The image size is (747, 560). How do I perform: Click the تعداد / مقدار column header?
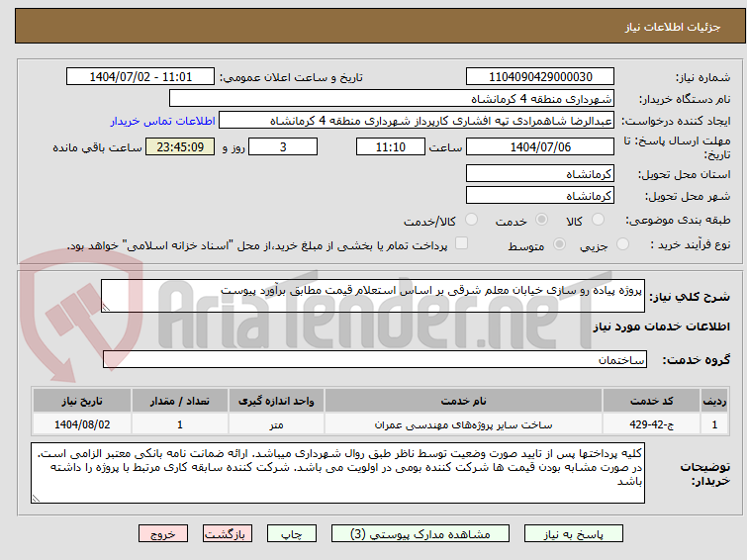pyautogui.click(x=180, y=401)
